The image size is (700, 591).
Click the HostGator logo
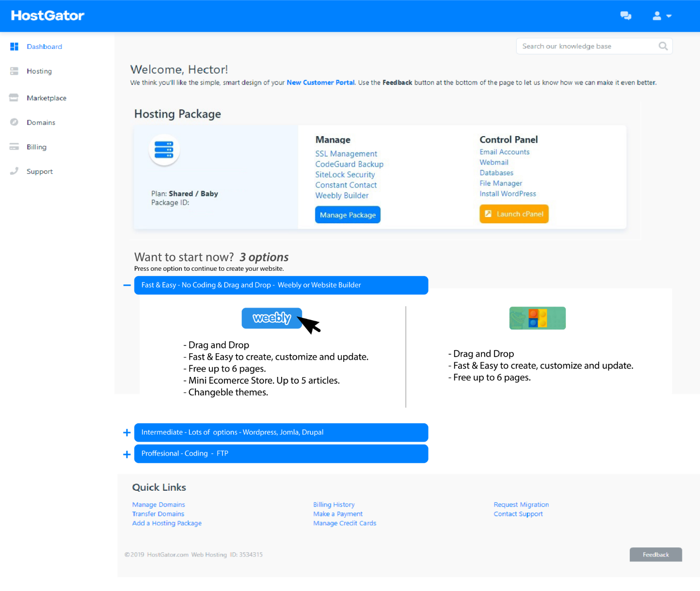(x=48, y=16)
